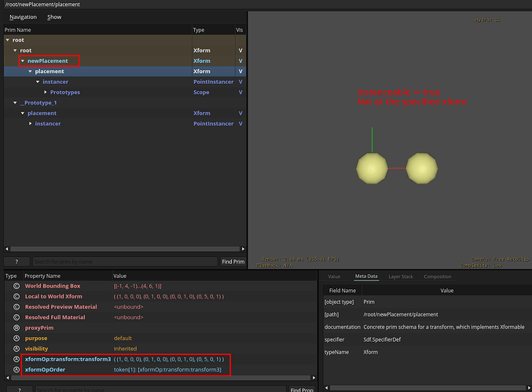Expand instancer under __Prototype_1
532x392 pixels.
(30, 124)
